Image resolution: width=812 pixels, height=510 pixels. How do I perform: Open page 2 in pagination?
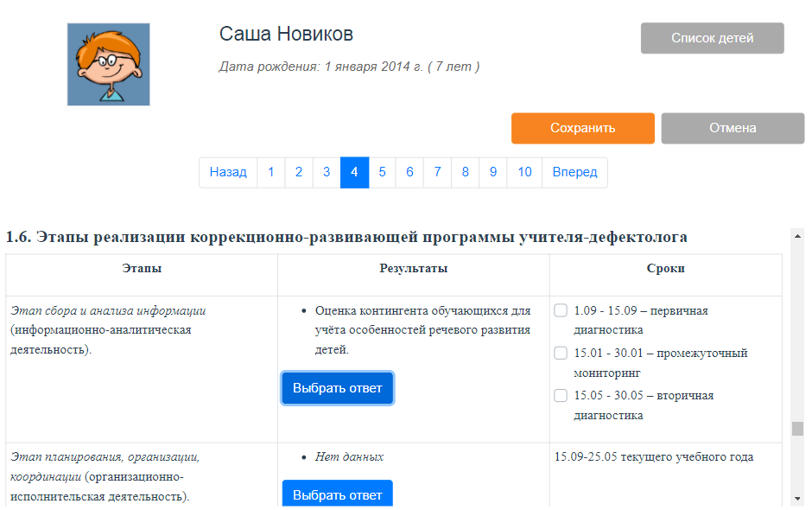point(298,172)
